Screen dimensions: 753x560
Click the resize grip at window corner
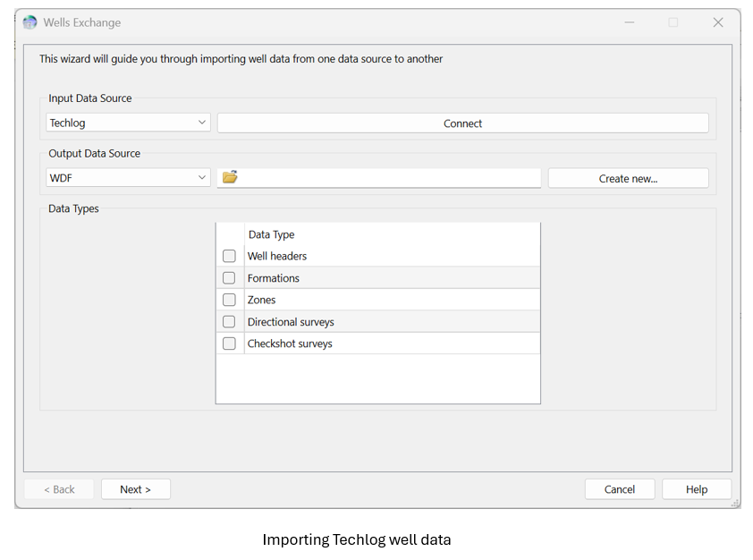[x=735, y=504]
